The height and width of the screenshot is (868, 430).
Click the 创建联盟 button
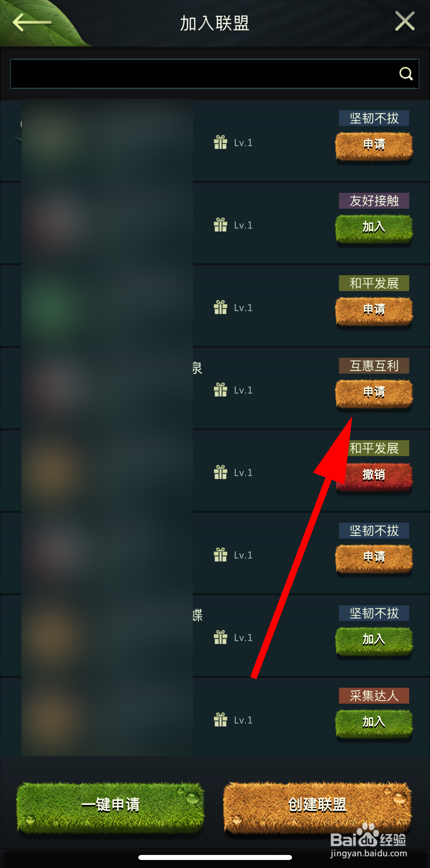pos(317,806)
